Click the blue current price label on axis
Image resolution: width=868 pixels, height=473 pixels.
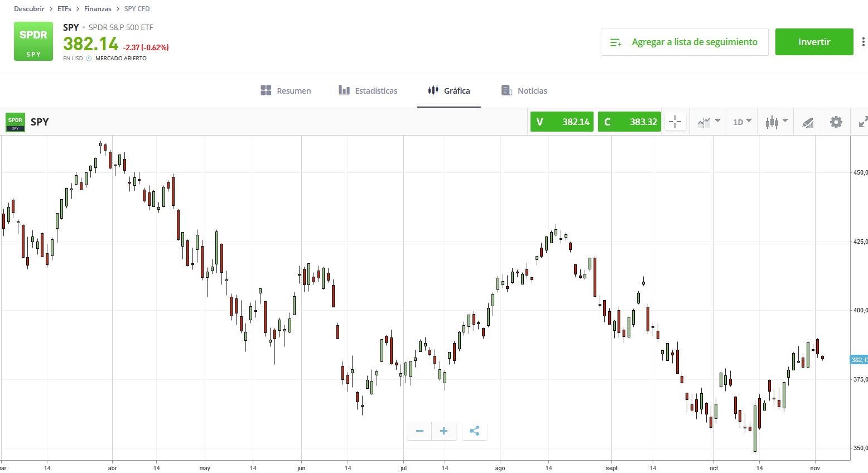tap(859, 360)
